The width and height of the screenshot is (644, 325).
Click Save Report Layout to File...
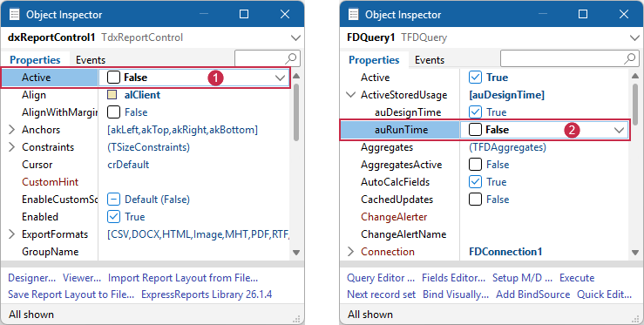click(71, 295)
